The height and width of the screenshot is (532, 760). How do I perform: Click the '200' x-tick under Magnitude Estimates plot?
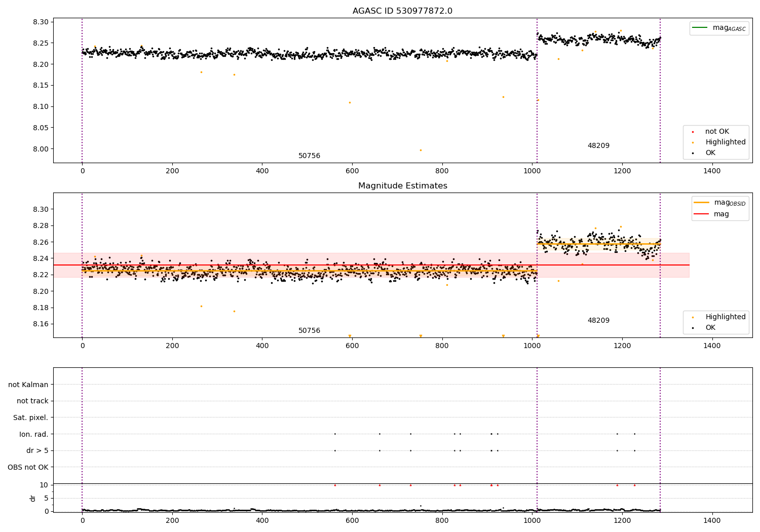pyautogui.click(x=172, y=346)
